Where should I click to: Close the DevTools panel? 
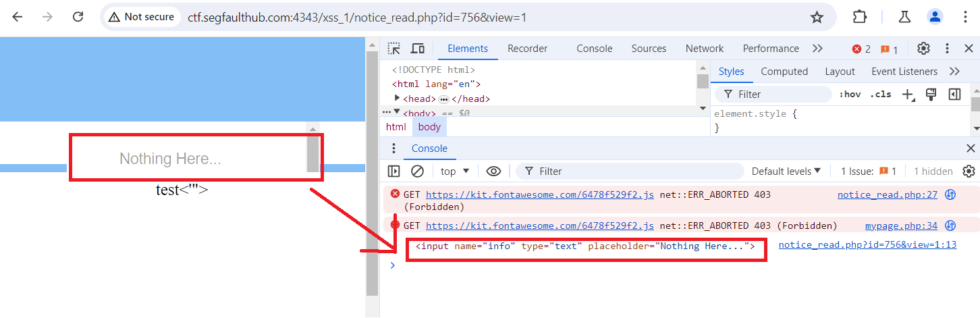[x=969, y=49]
